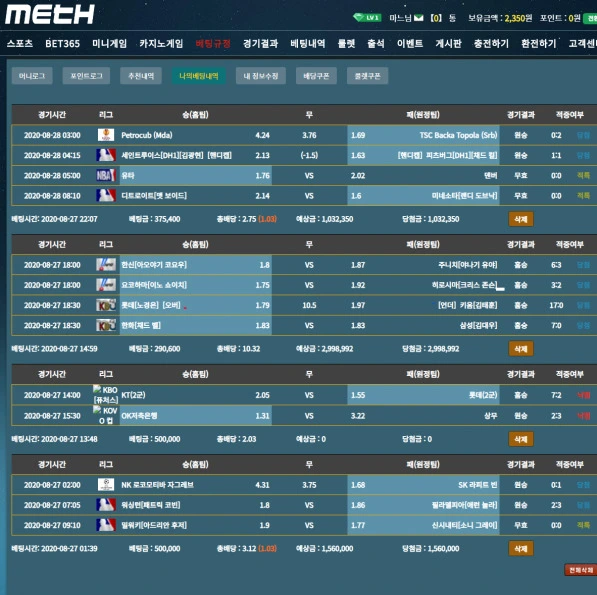Click SK 라피드 빈 team cell
The width and height of the screenshot is (597, 595).
point(423,485)
